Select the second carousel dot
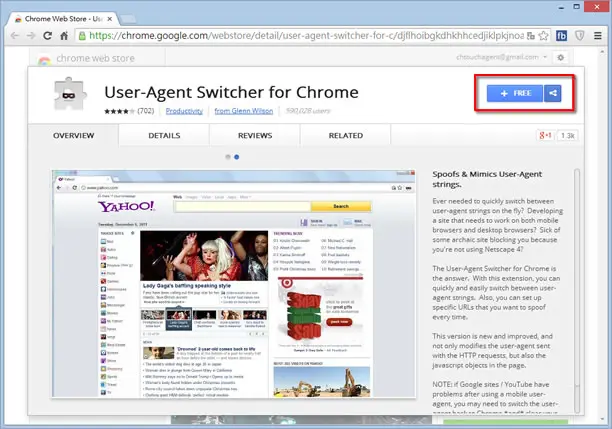Viewport: 612px width, 429px height. (237, 157)
